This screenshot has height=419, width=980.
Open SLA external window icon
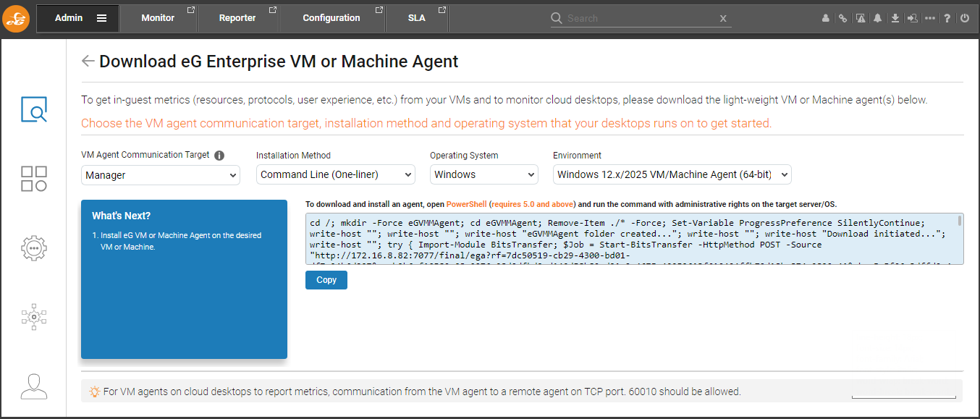[442, 10]
